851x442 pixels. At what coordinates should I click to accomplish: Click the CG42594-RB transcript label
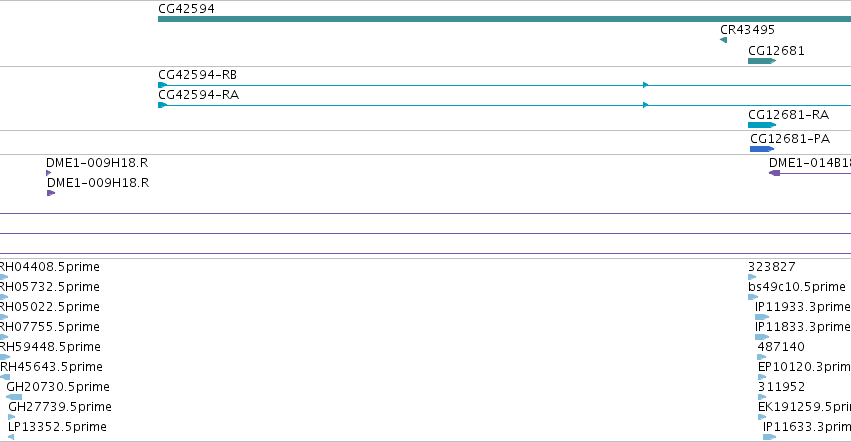click(x=198, y=74)
